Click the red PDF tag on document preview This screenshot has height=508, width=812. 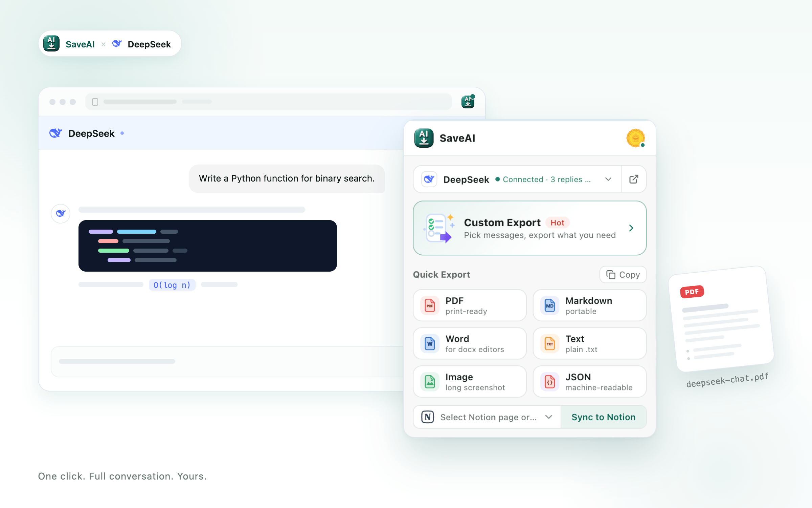pyautogui.click(x=692, y=292)
